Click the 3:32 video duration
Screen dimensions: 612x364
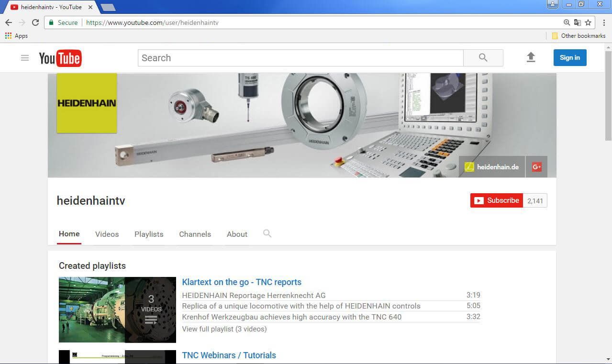tap(473, 317)
